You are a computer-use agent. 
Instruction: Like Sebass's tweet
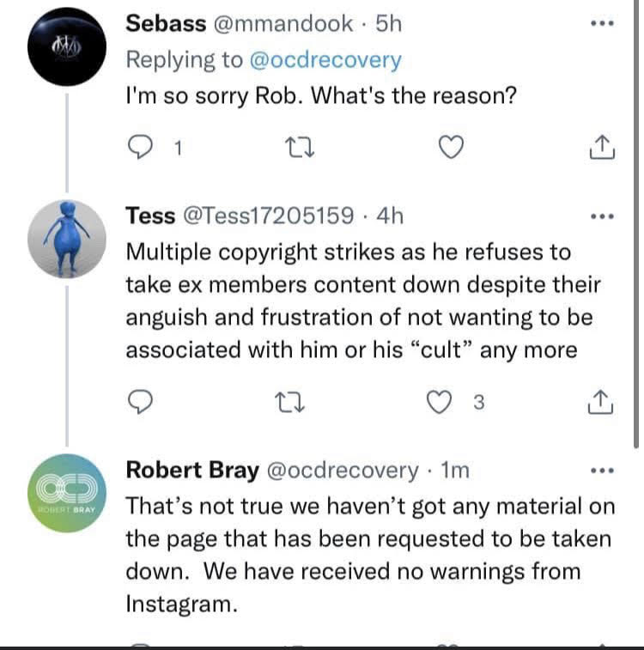(x=449, y=149)
